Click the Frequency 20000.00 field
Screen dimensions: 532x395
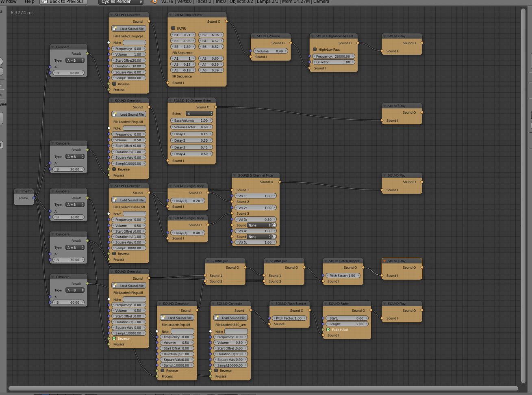334,56
